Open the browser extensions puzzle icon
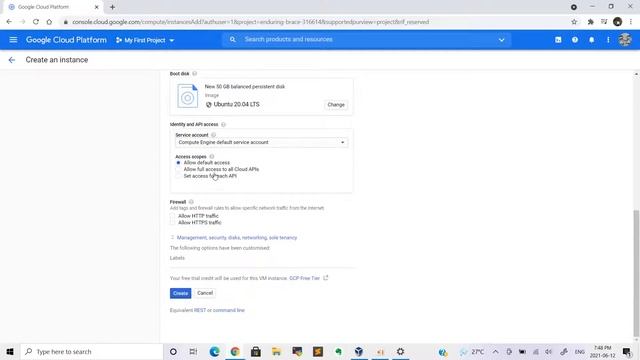 click(590, 22)
